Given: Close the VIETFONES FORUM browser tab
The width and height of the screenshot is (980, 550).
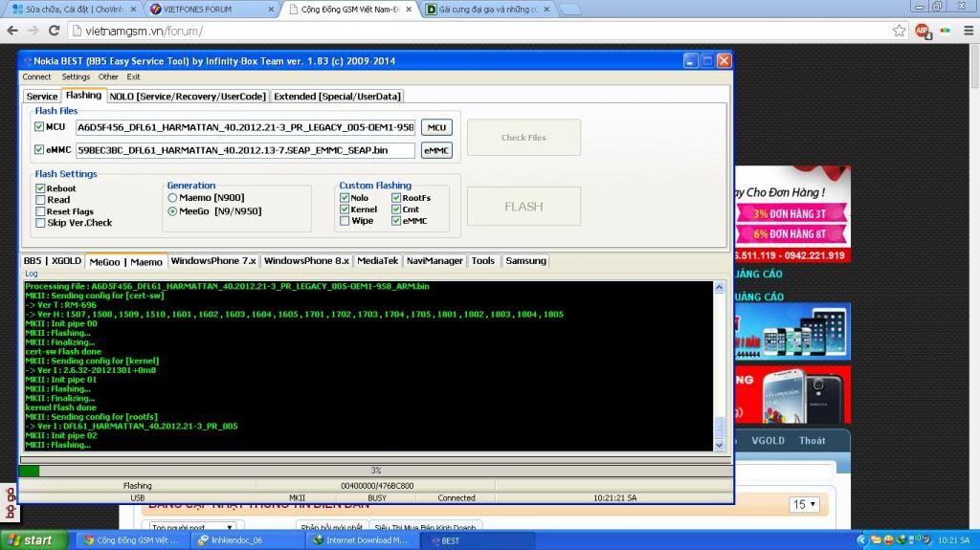Looking at the screenshot, I should coord(271,10).
